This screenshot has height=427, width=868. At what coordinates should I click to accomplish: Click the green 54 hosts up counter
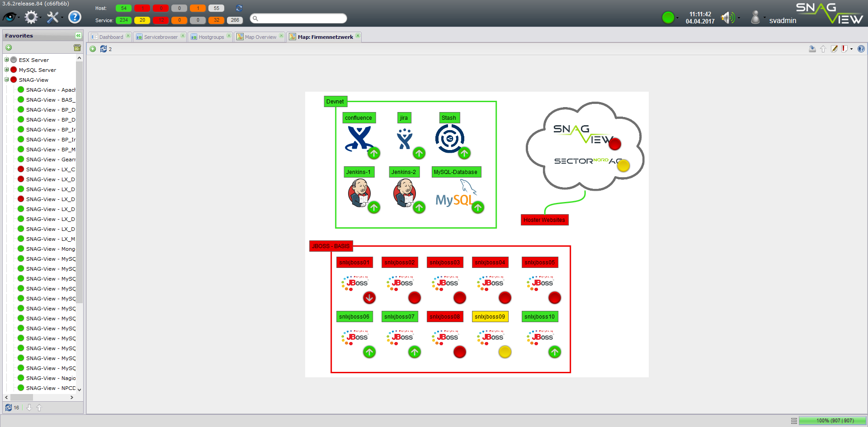(x=123, y=8)
